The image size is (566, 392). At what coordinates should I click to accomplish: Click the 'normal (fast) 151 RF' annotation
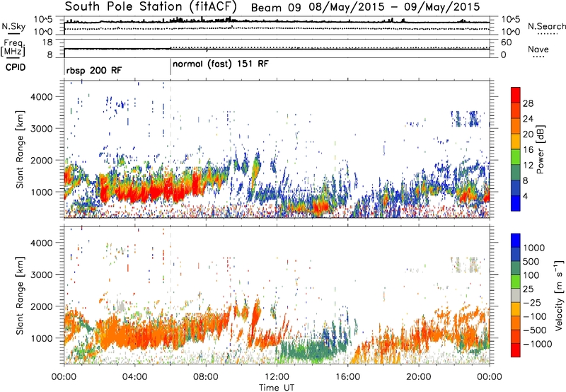(221, 64)
